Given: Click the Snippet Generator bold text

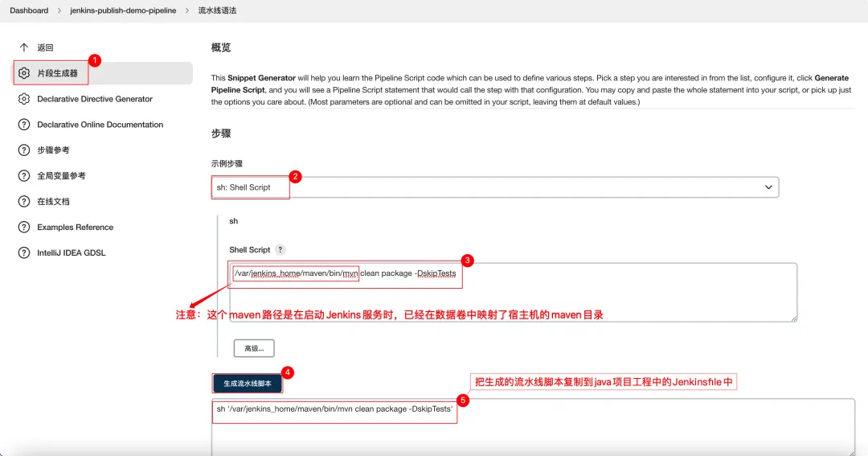Looking at the screenshot, I should pyautogui.click(x=261, y=78).
